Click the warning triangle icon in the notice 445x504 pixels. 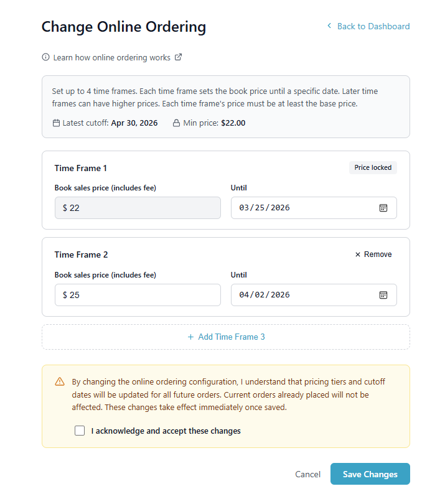tap(60, 381)
